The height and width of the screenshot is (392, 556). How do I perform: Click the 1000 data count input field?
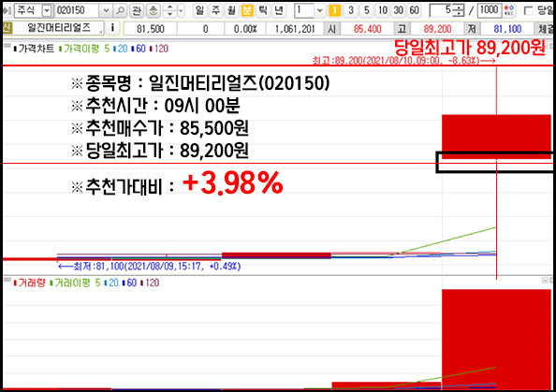click(490, 10)
